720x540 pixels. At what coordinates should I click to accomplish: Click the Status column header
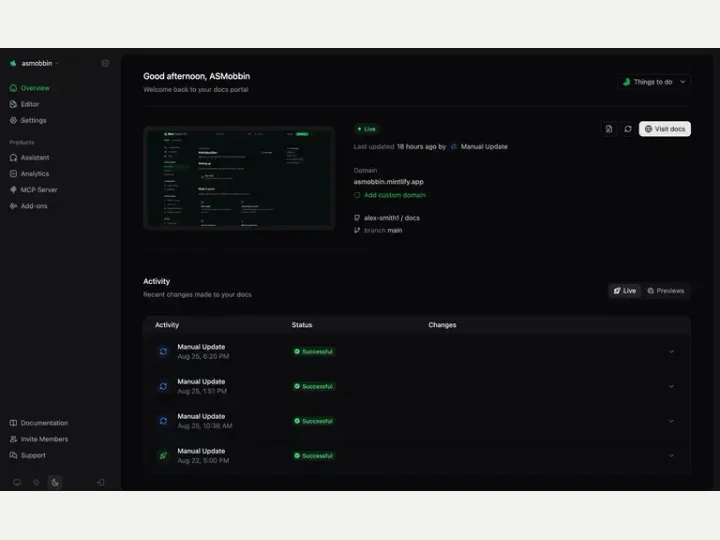[302, 325]
